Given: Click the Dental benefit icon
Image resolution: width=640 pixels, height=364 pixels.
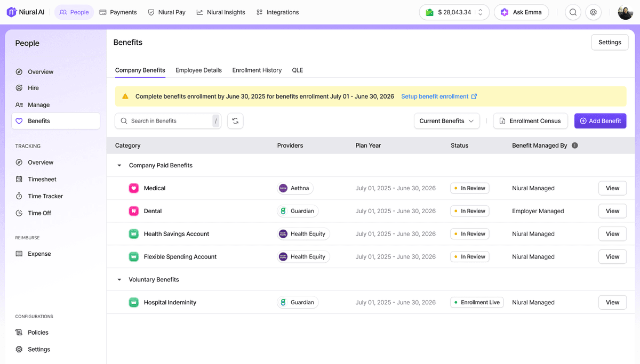Looking at the screenshot, I should tap(134, 211).
